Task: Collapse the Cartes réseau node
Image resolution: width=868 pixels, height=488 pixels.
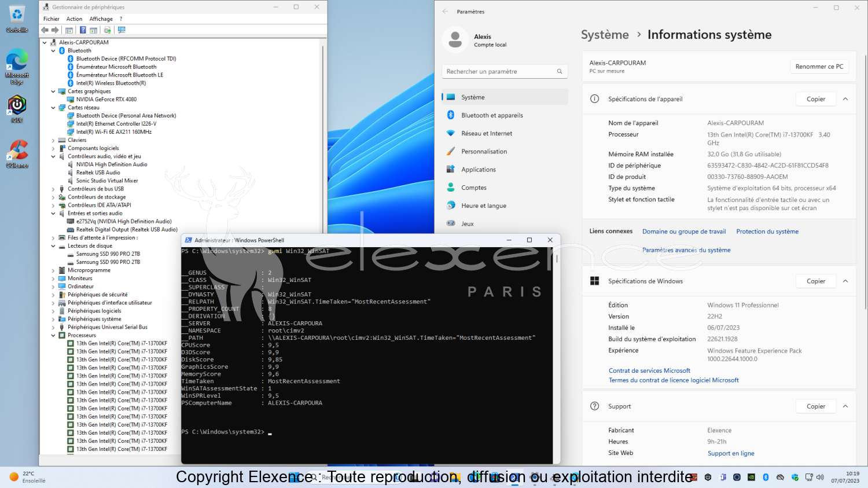Action: point(53,108)
